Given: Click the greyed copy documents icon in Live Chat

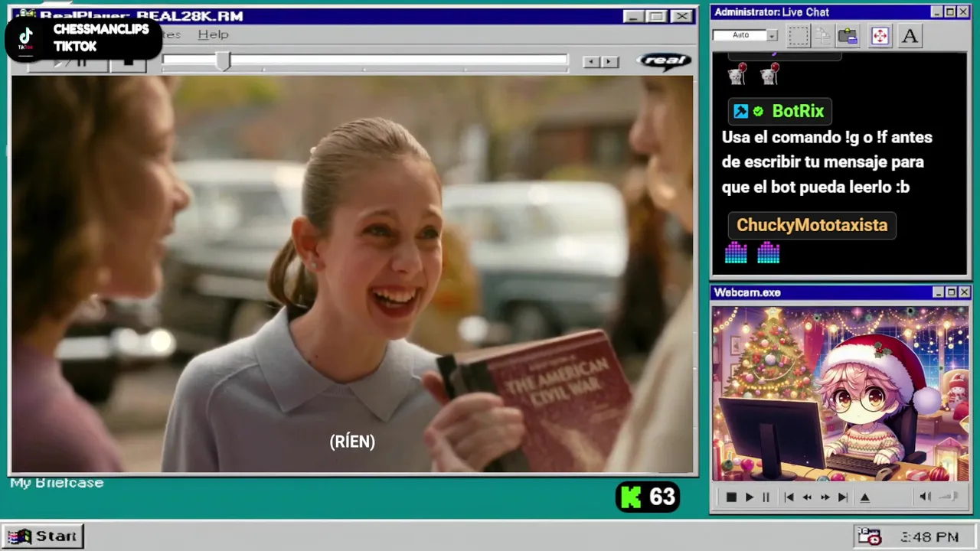Looking at the screenshot, I should coord(823,35).
